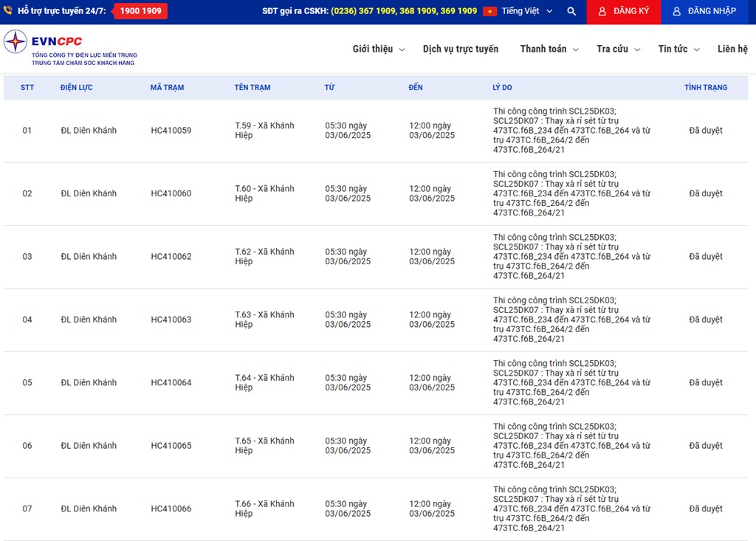This screenshot has height=541, width=756.
Task: Click the ĐĂNG KÝ button
Action: pyautogui.click(x=623, y=12)
